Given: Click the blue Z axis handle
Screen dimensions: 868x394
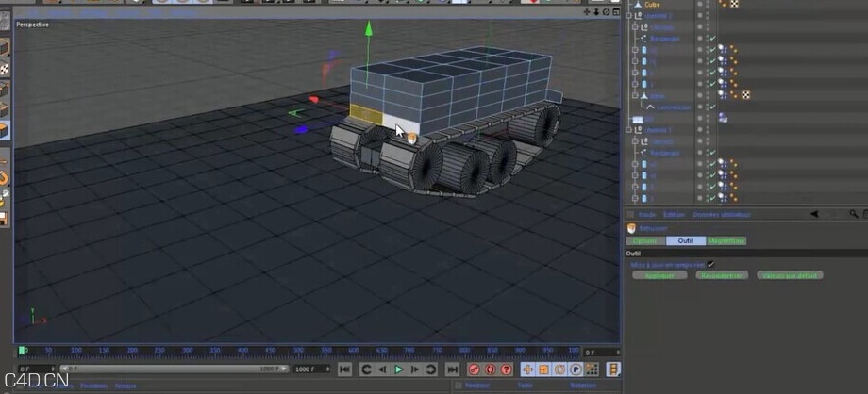Looking at the screenshot, I should 301,130.
